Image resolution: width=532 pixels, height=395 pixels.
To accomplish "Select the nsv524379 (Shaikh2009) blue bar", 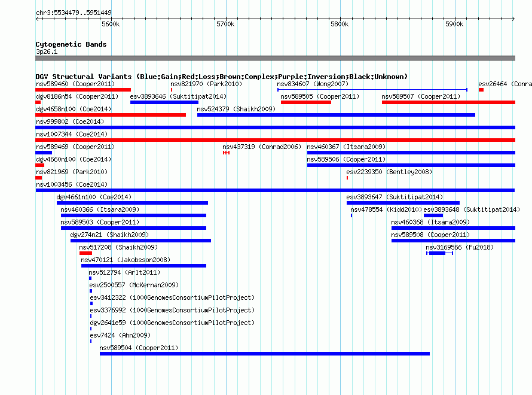I will 336,115.
